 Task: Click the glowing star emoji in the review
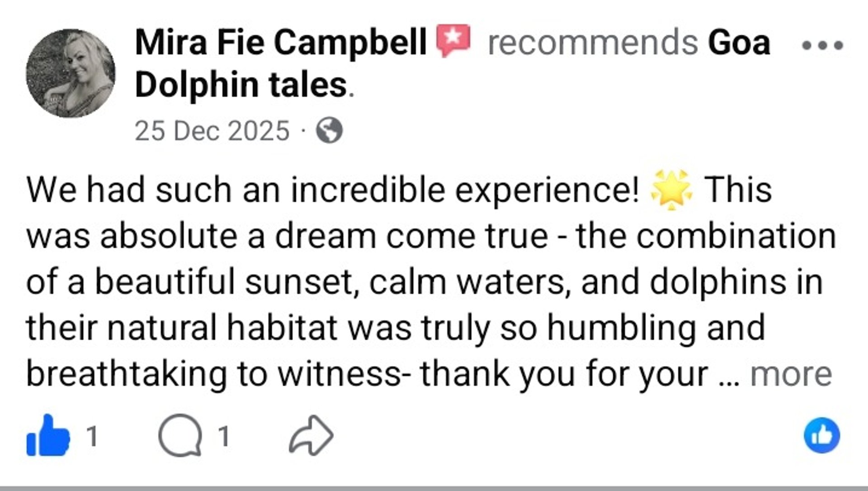[x=671, y=190]
